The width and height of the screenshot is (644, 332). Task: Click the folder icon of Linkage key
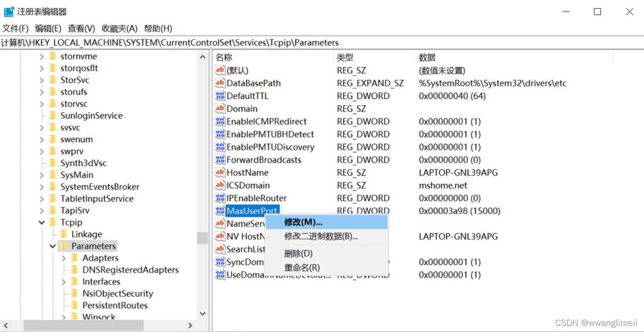tap(63, 234)
